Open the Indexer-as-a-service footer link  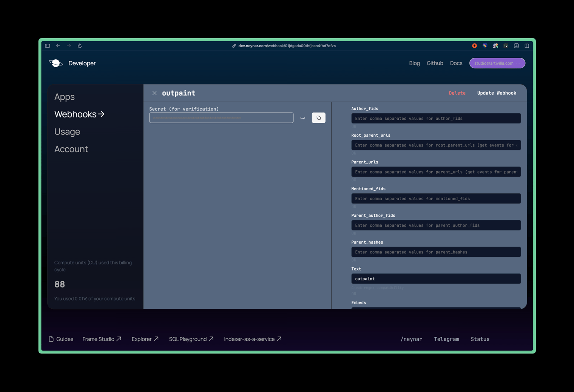[249, 339]
